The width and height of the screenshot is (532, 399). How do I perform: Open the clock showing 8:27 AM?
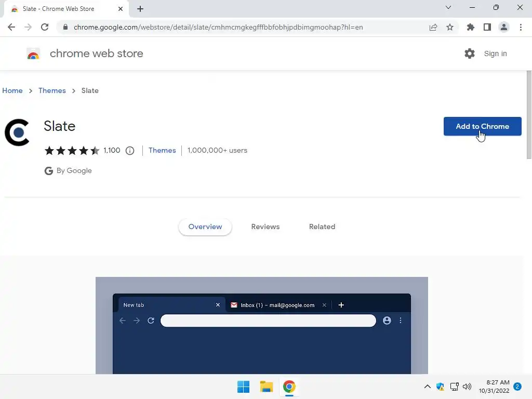coord(494,387)
